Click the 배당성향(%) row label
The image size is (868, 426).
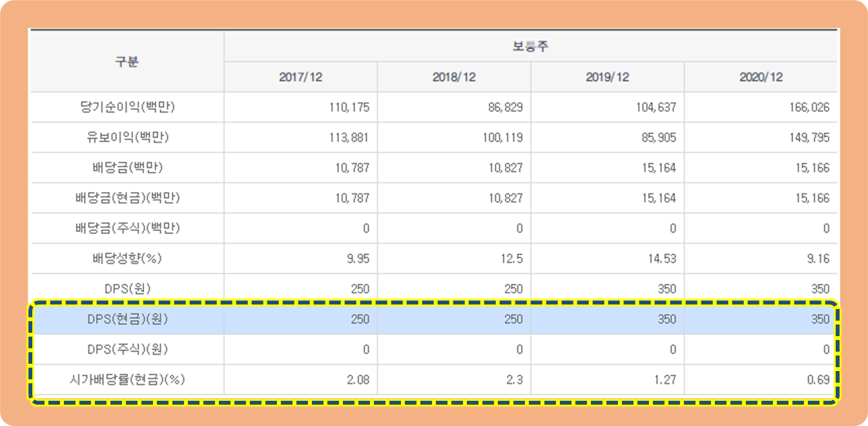(127, 259)
